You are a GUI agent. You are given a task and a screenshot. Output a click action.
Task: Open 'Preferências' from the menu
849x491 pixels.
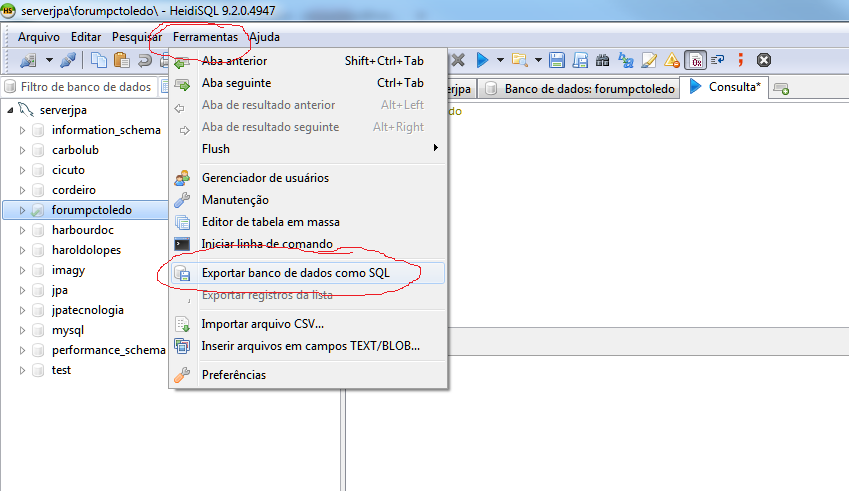[308, 375]
